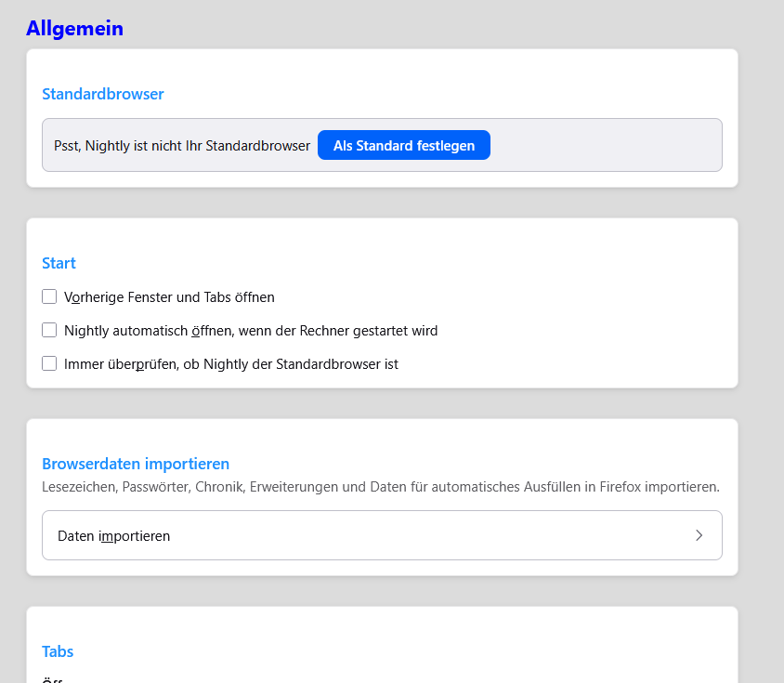Click the Daten importieren text label
The width and height of the screenshot is (784, 683).
pyautogui.click(x=113, y=536)
